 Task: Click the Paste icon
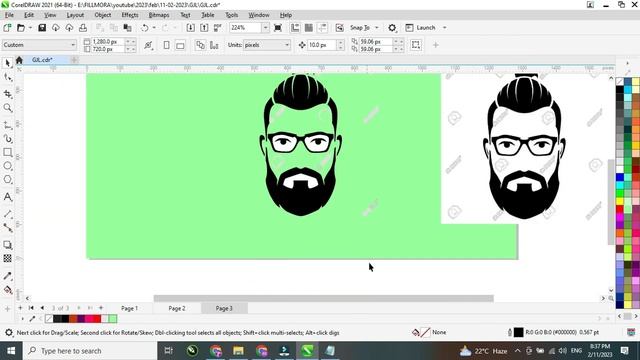pyautogui.click(x=127, y=28)
